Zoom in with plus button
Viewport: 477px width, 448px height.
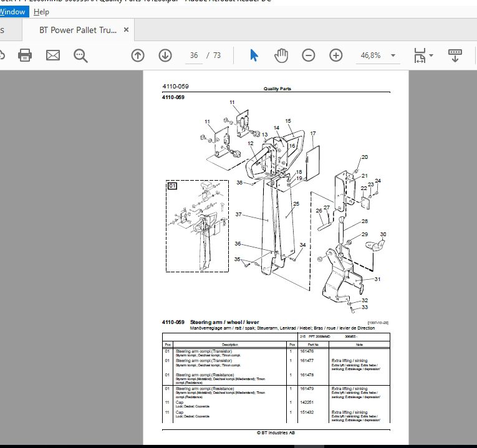point(336,55)
